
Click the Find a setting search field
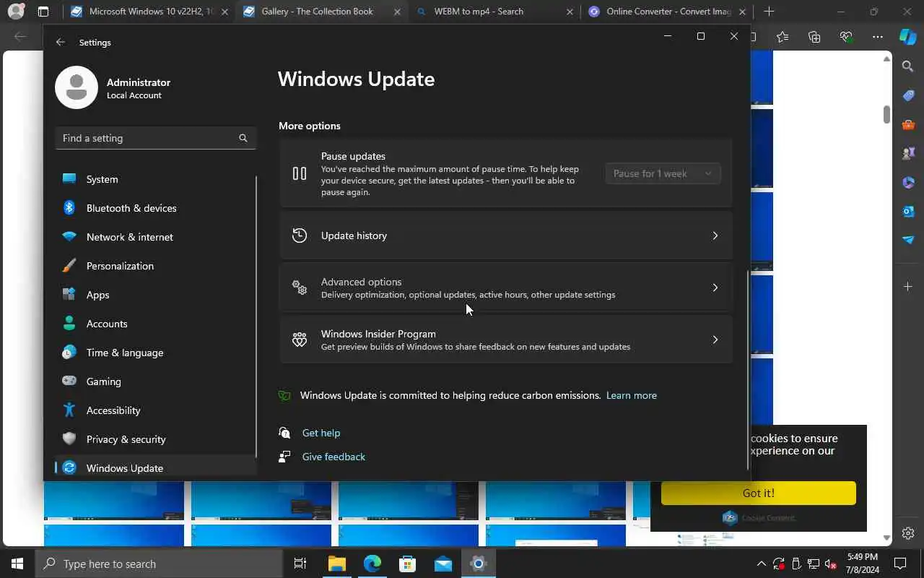point(156,138)
